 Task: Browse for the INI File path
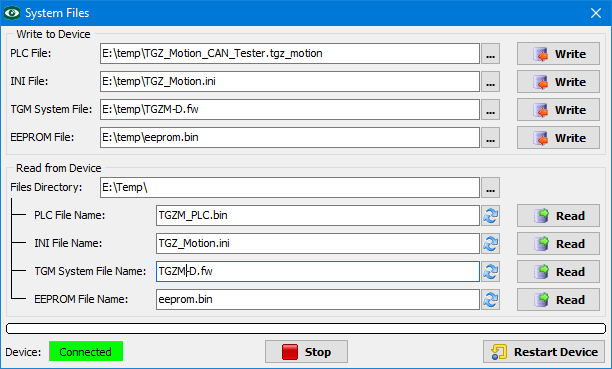[491, 82]
